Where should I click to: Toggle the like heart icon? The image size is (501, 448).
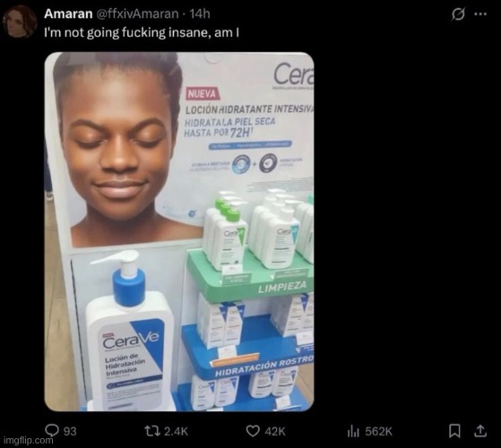253,431
